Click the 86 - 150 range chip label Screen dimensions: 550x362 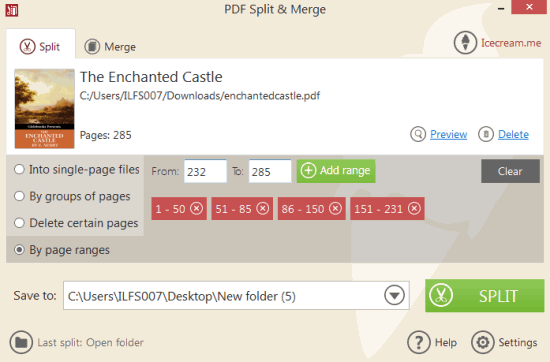[303, 209]
